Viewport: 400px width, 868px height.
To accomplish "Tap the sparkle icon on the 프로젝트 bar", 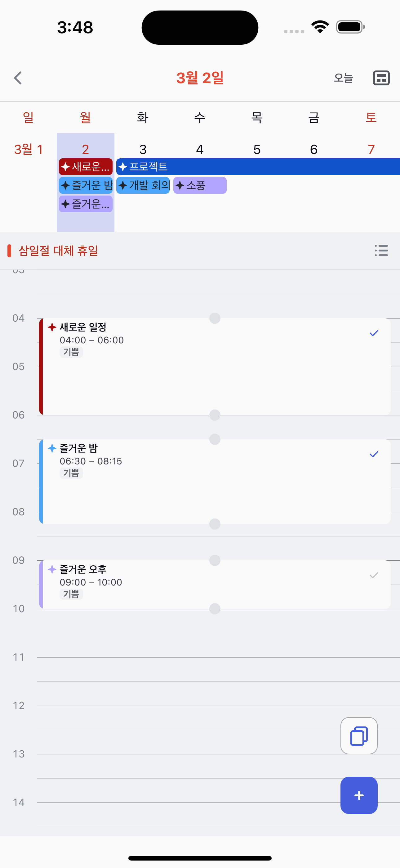I will point(122,166).
